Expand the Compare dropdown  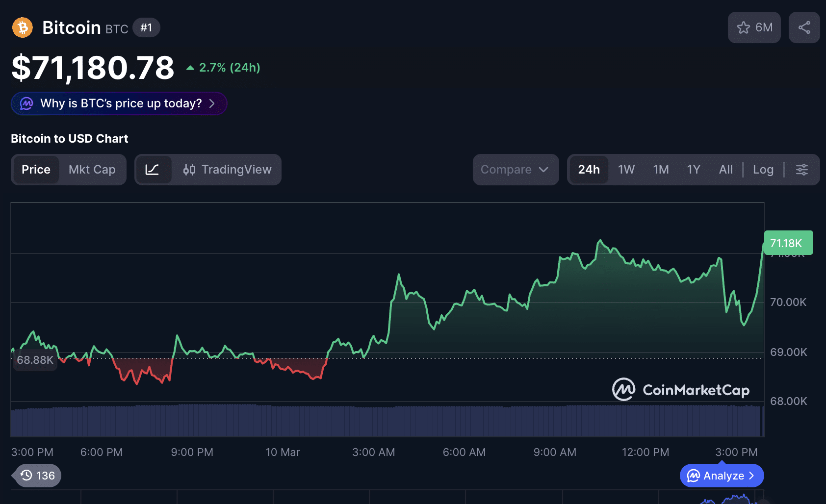(x=515, y=170)
